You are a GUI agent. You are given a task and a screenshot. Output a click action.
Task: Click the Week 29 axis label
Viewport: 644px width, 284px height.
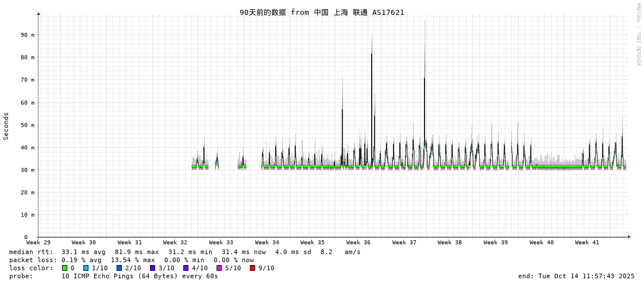(38, 243)
